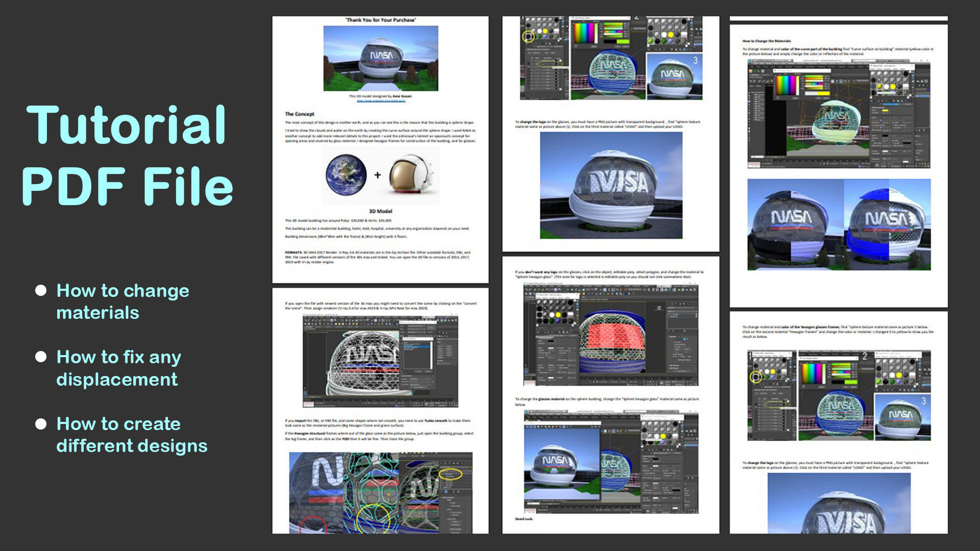Click the "3D Model" section heading
This screenshot has width=980, height=551.
coord(381,211)
